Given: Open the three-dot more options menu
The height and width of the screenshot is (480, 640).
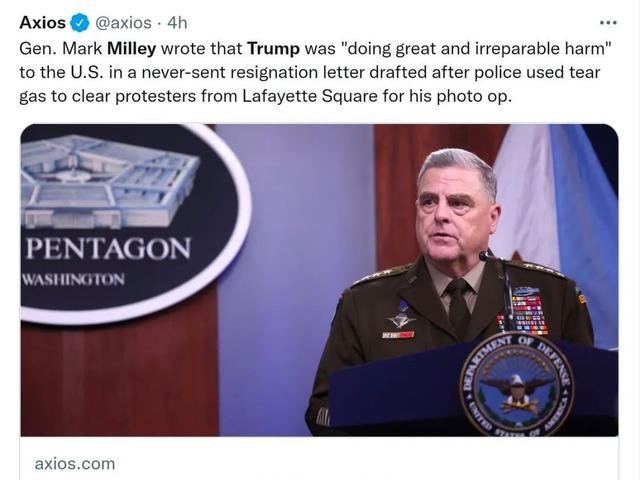Looking at the screenshot, I should click(x=608, y=23).
